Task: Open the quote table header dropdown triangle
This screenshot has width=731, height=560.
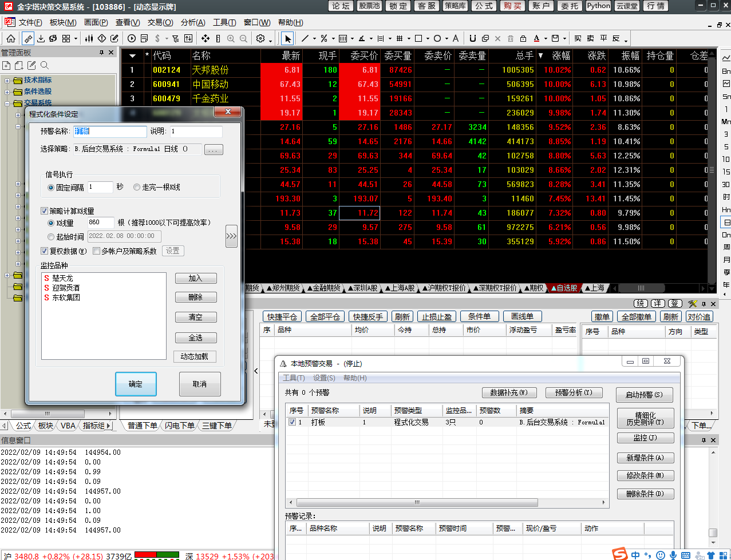Action: pyautogui.click(x=132, y=56)
